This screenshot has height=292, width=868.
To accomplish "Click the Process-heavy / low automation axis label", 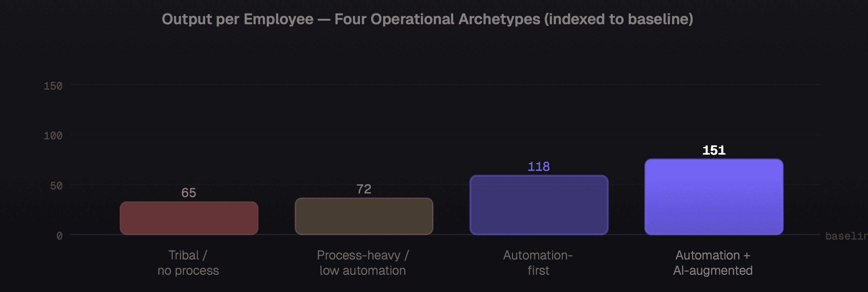I will (363, 263).
